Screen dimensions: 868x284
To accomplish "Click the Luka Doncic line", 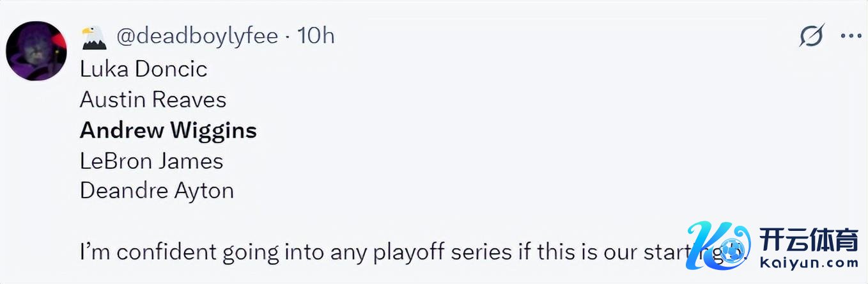I will tap(144, 69).
